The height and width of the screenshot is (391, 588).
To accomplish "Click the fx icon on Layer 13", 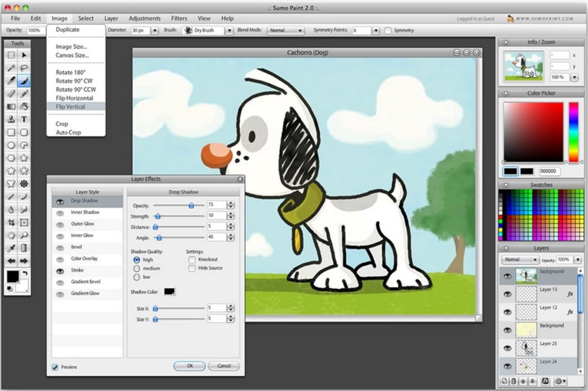I will 570,294.
